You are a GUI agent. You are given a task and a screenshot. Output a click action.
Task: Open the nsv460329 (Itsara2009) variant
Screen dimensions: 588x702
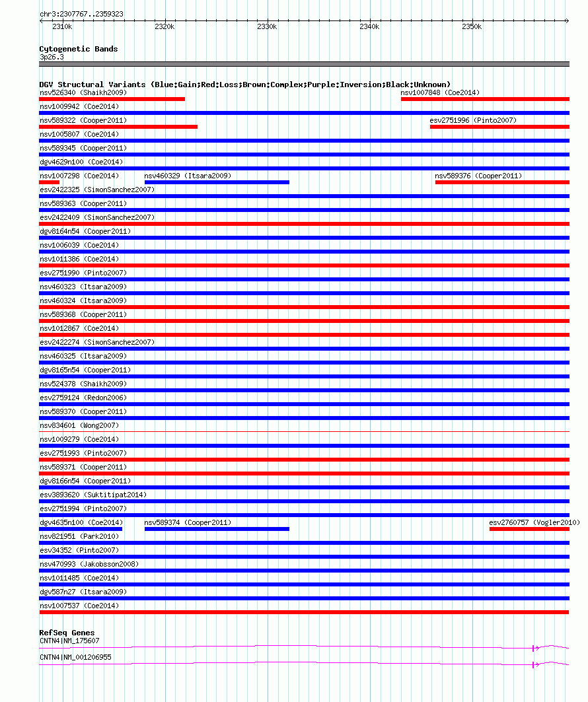click(x=188, y=176)
